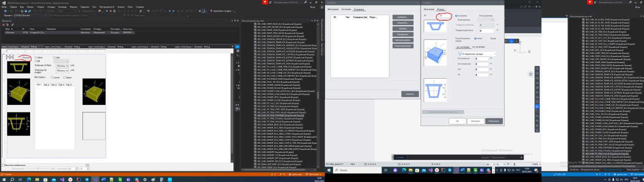
Task: Open the combo box beside the DB radio
Action: pos(61,61)
